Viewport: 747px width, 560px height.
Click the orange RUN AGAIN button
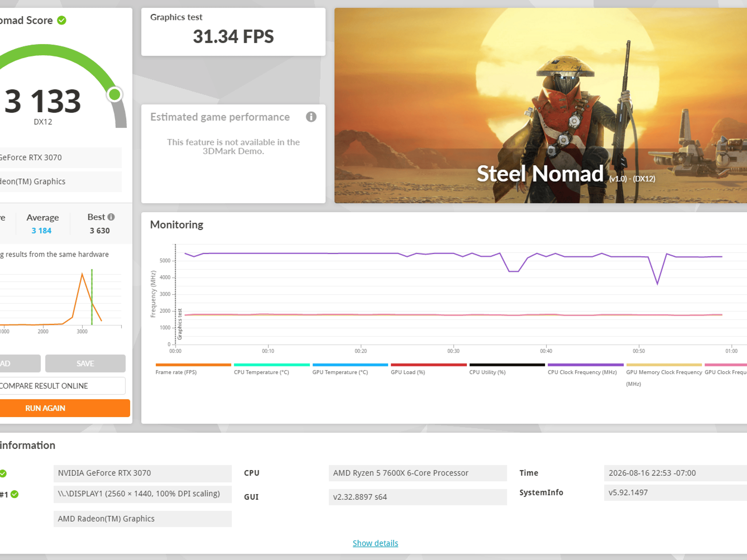pyautogui.click(x=65, y=408)
